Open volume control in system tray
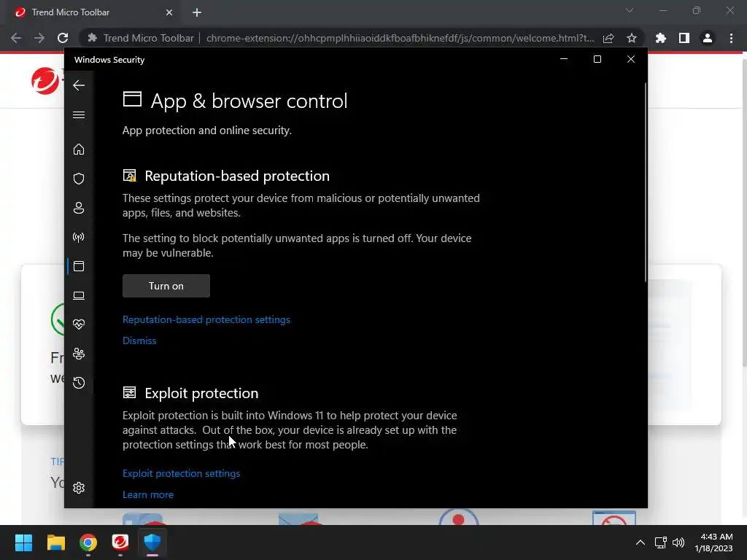Viewport: 747px width, 560px height. 678,542
